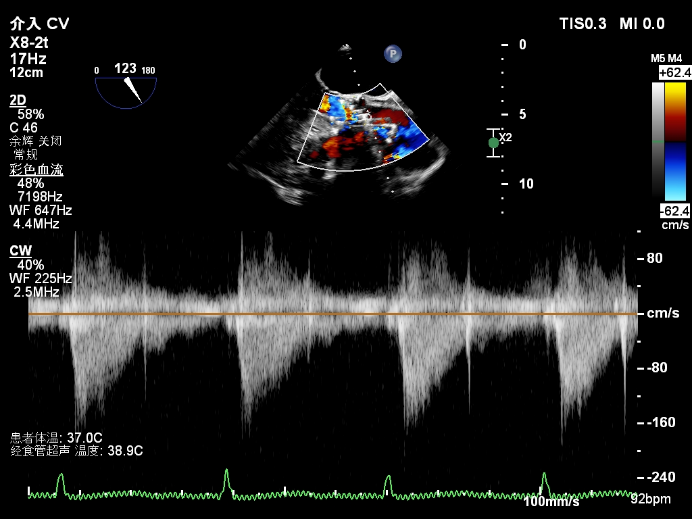Click the depth scale marker 5

click(522, 114)
